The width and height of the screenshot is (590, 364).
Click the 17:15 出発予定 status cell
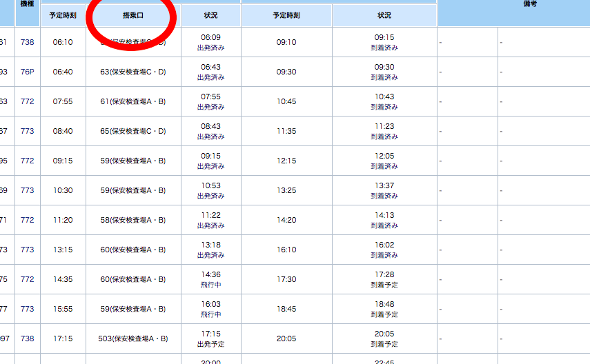pyautogui.click(x=211, y=338)
